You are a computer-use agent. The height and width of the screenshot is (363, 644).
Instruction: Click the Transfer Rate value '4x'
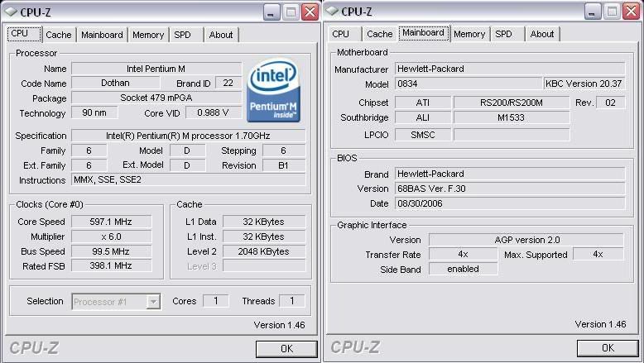coord(464,255)
